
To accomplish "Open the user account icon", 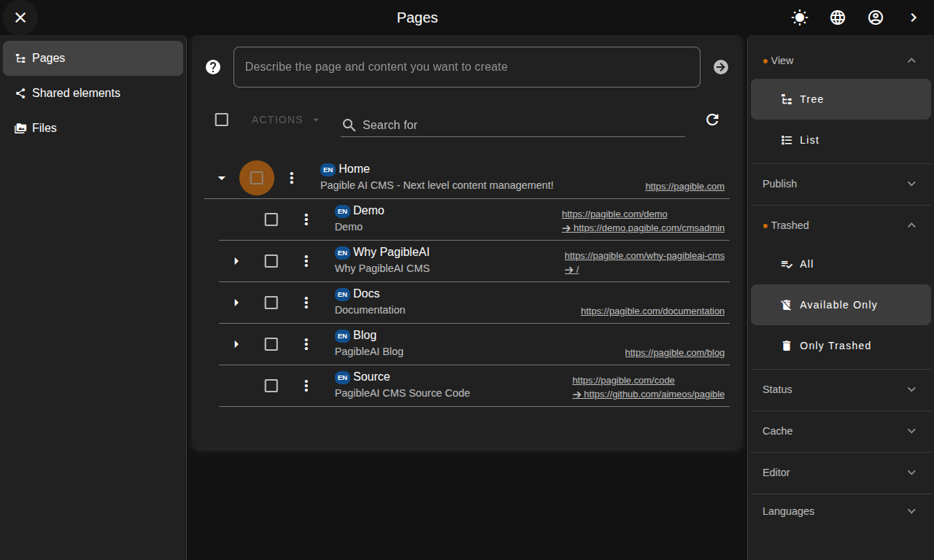I will 876,17.
